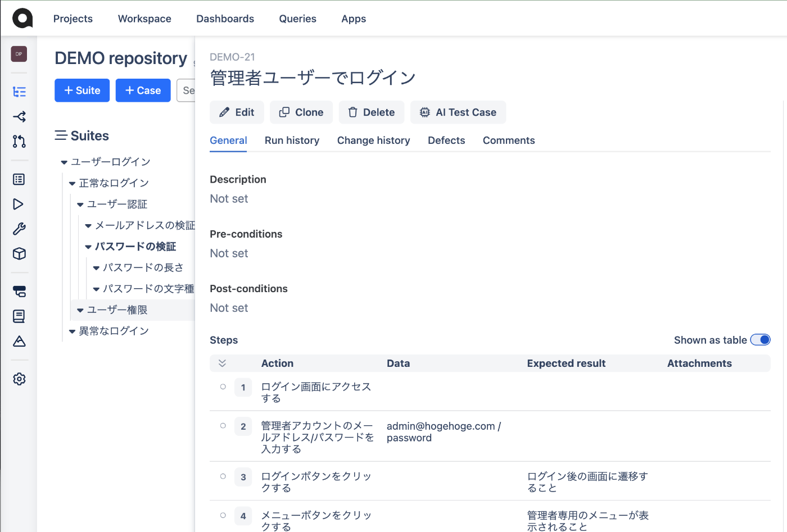The height and width of the screenshot is (532, 787).
Task: Open the Defects icon in sidebar
Action: [x=19, y=292]
